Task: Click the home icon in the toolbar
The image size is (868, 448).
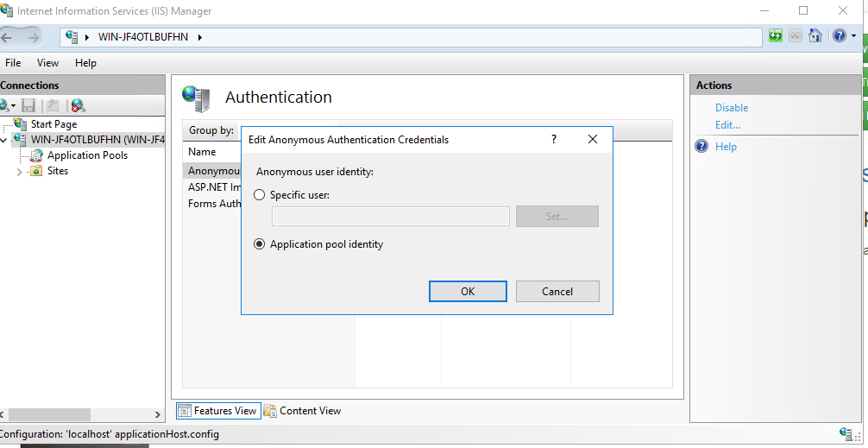Action: [x=815, y=36]
